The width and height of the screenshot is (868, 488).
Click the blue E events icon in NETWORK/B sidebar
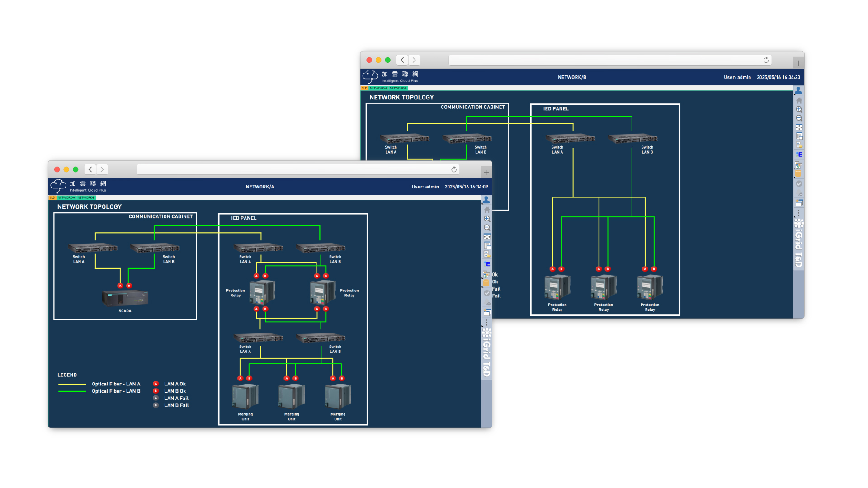pos(799,155)
